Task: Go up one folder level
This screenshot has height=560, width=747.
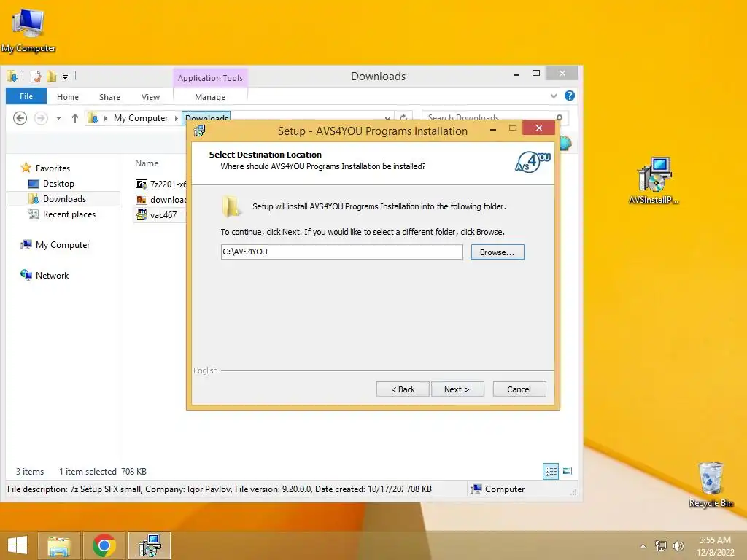Action: (75, 118)
